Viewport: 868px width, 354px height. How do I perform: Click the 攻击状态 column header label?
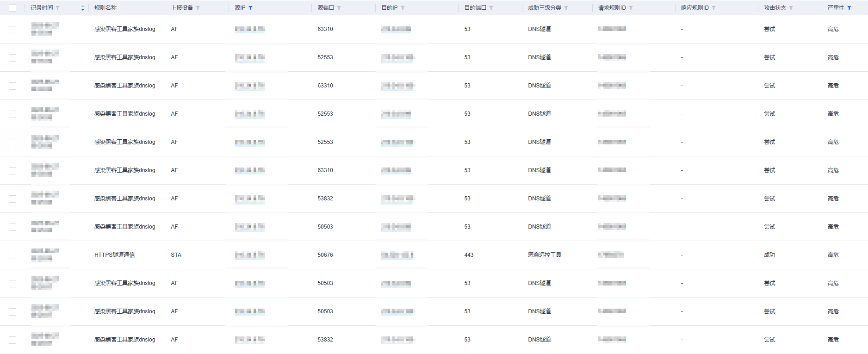pos(775,8)
